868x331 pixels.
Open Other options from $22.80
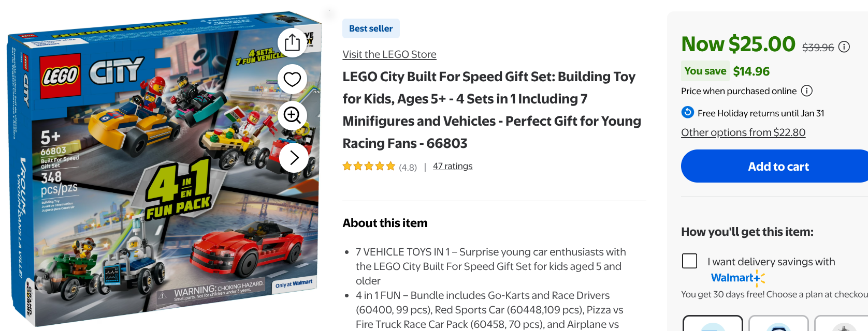click(743, 132)
